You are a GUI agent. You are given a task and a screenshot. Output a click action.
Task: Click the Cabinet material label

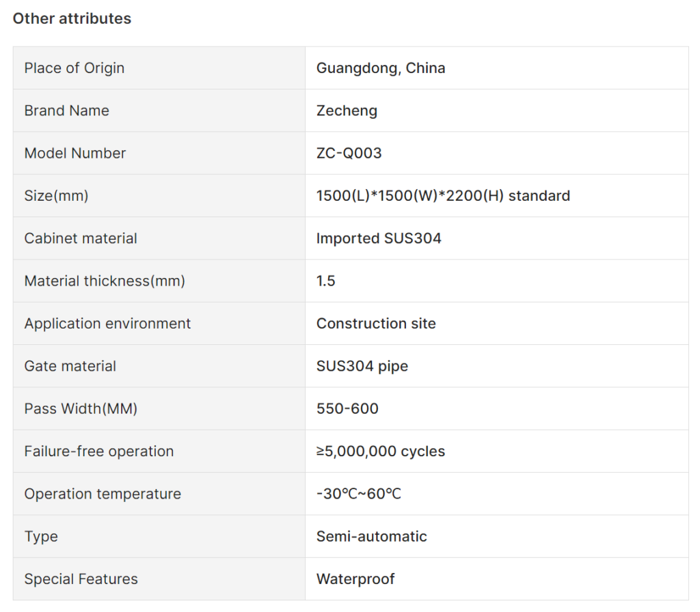[81, 238]
